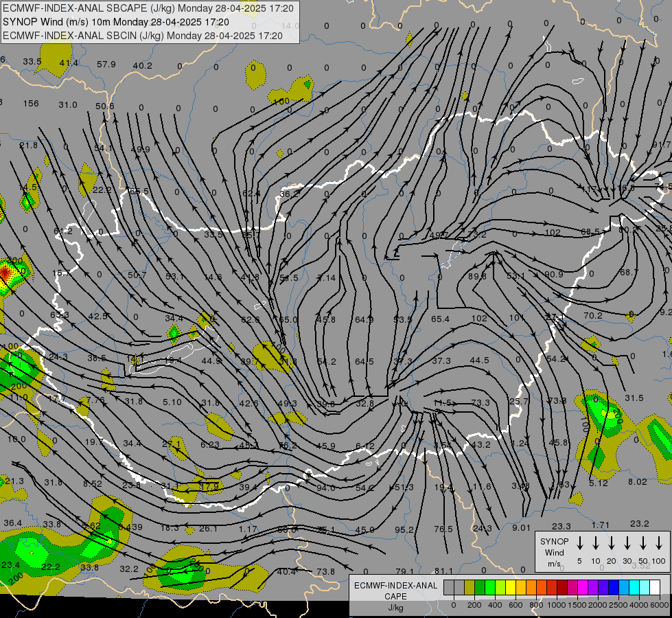The image size is (672, 618).
Task: Select the dark green CAPE legend swatch
Action: point(480,588)
